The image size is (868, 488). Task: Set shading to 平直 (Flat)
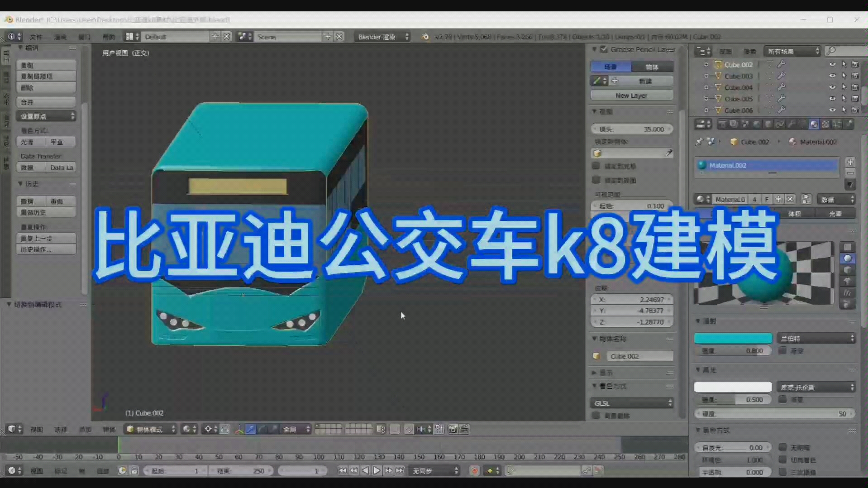point(61,142)
